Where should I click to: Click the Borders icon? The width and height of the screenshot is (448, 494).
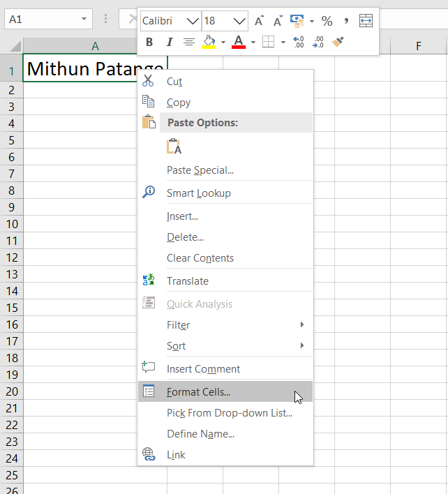click(x=269, y=42)
